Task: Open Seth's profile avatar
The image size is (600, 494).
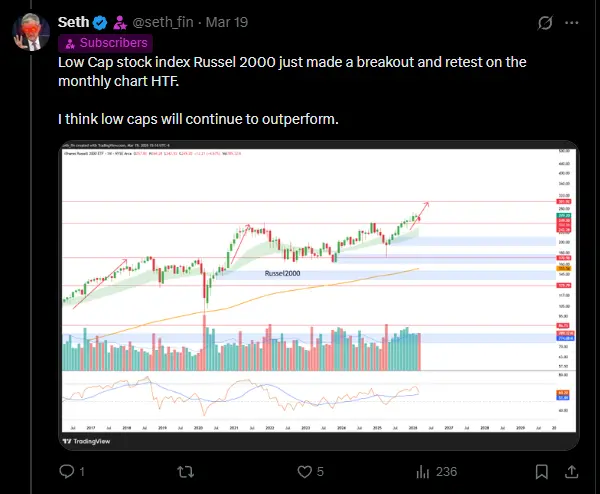Action: 30,31
